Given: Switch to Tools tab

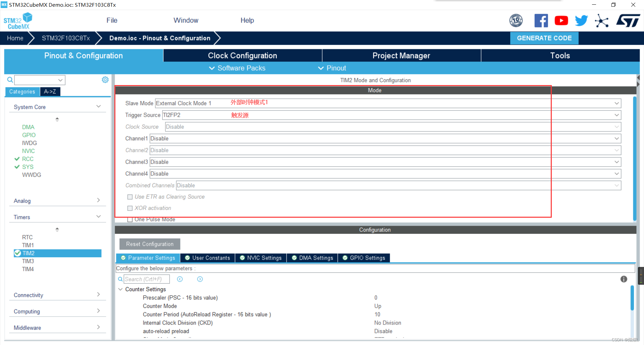Looking at the screenshot, I should (560, 56).
